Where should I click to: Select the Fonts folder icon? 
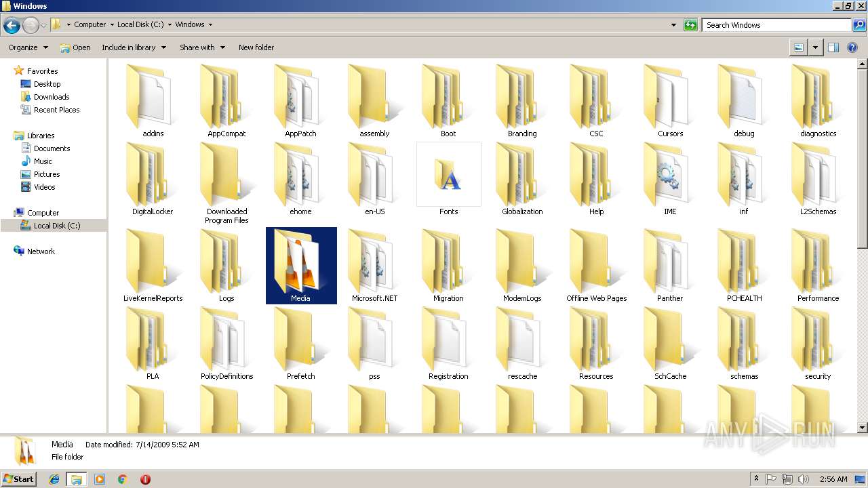pos(448,174)
